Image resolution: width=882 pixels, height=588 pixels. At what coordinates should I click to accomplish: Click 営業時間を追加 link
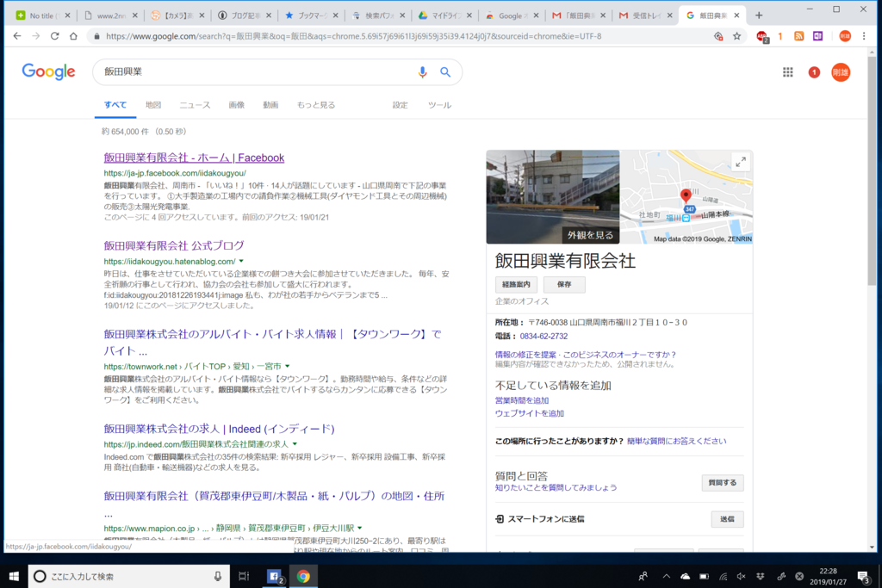click(521, 401)
